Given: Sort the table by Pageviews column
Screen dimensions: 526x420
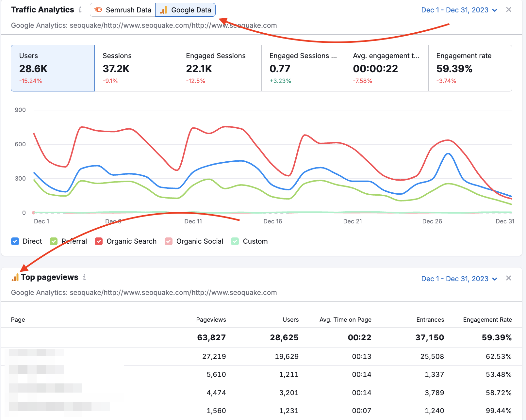Looking at the screenshot, I should (x=211, y=319).
